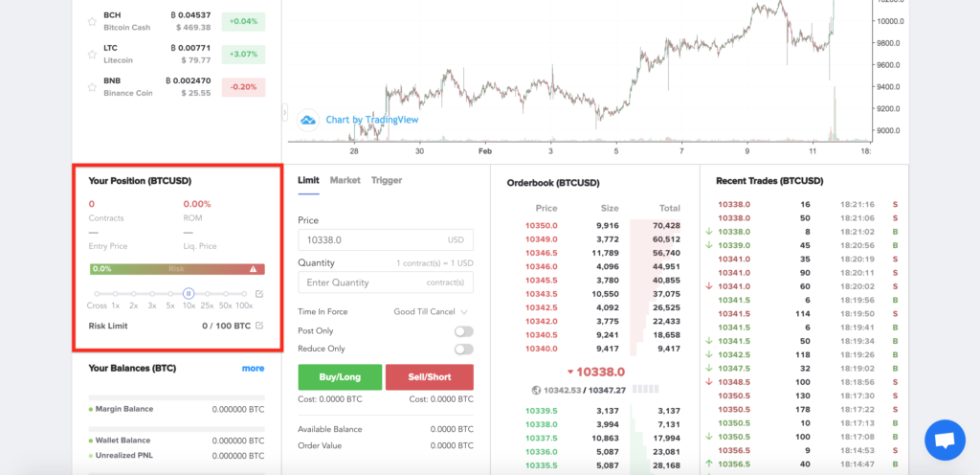Select the BNB Binance Coin market row
This screenshot has width=980, height=475.
tap(176, 87)
